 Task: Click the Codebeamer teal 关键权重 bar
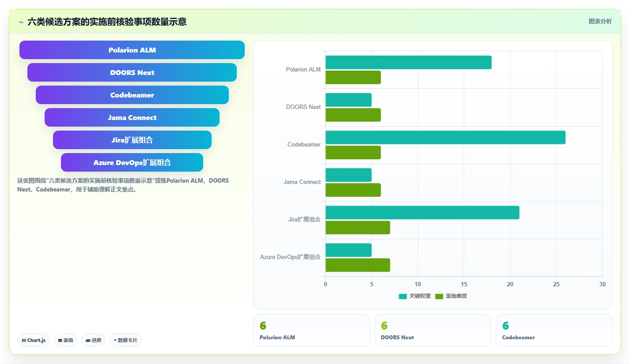click(445, 137)
